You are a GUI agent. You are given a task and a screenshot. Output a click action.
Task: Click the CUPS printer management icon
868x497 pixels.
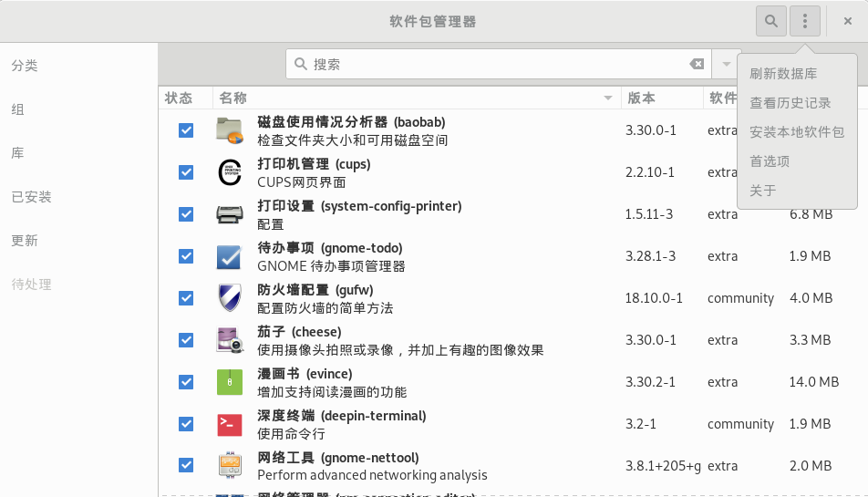click(230, 172)
